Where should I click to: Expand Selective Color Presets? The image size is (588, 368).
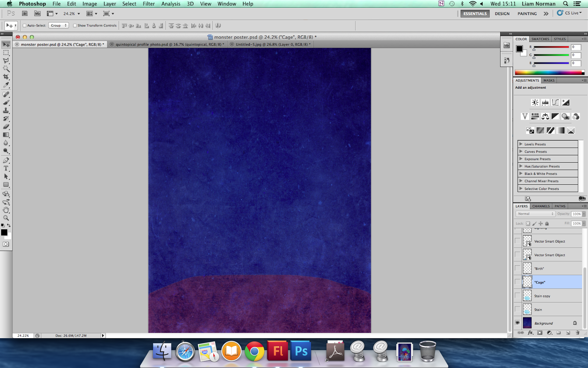pyautogui.click(x=521, y=188)
